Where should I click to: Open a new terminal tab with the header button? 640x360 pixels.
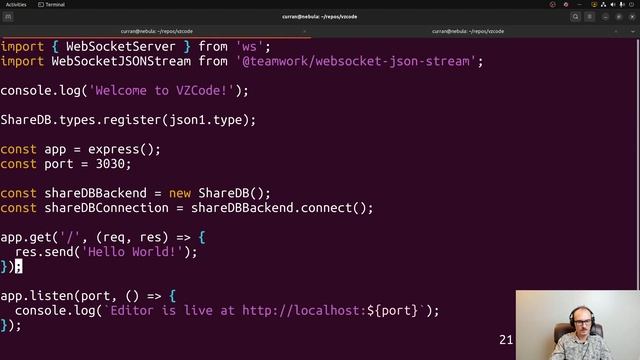point(8,17)
